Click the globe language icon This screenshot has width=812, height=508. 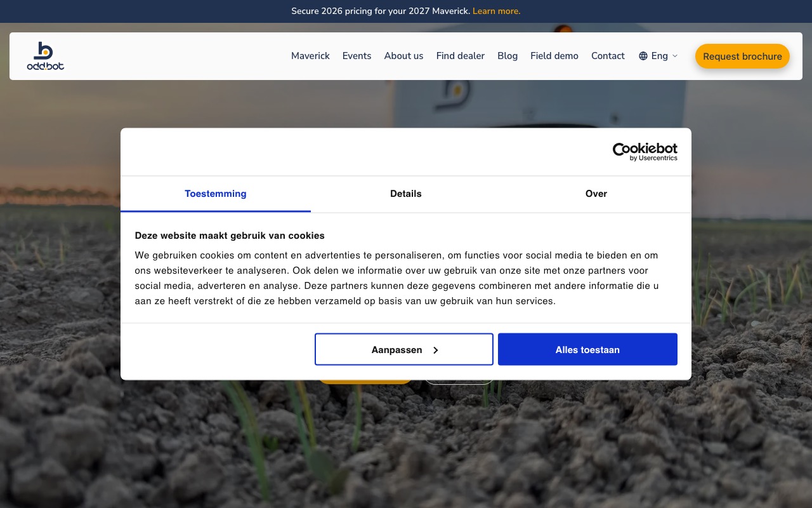[x=643, y=56]
